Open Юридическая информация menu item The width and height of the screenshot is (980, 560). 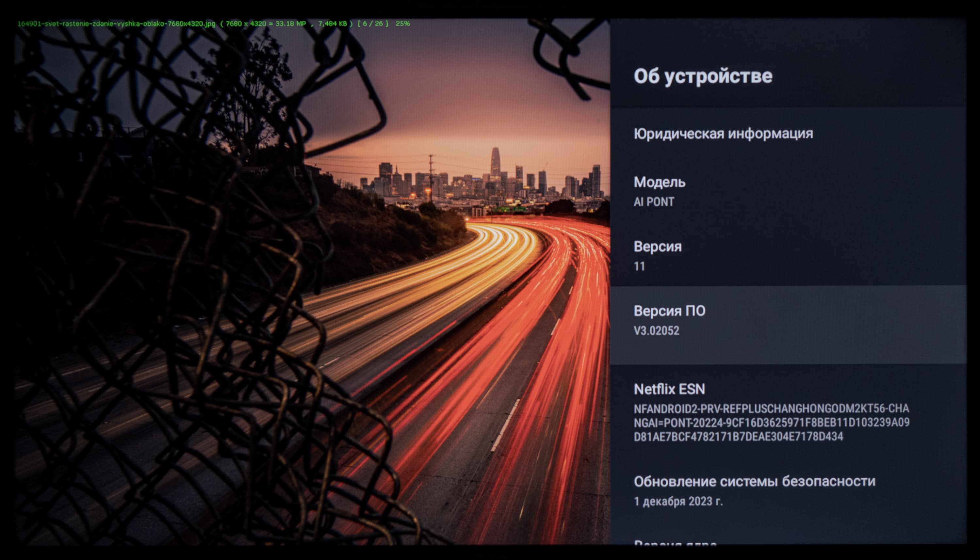[723, 134]
